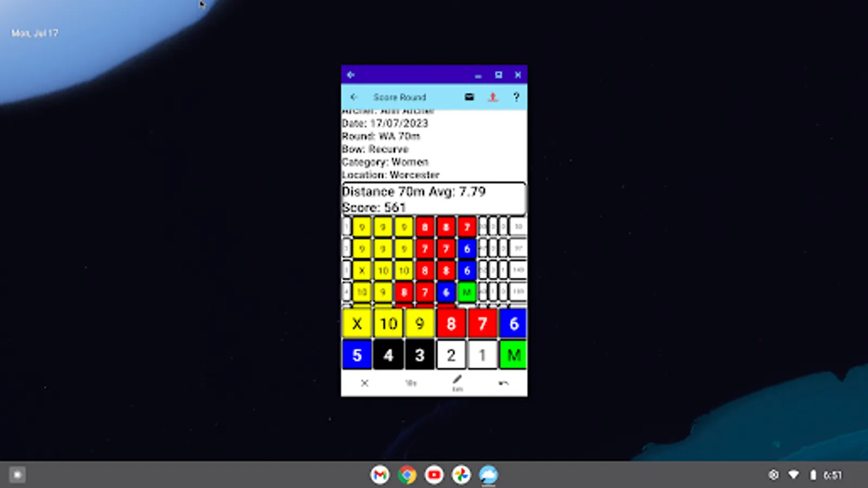Select the red 7 cell in scoring row one

(467, 227)
